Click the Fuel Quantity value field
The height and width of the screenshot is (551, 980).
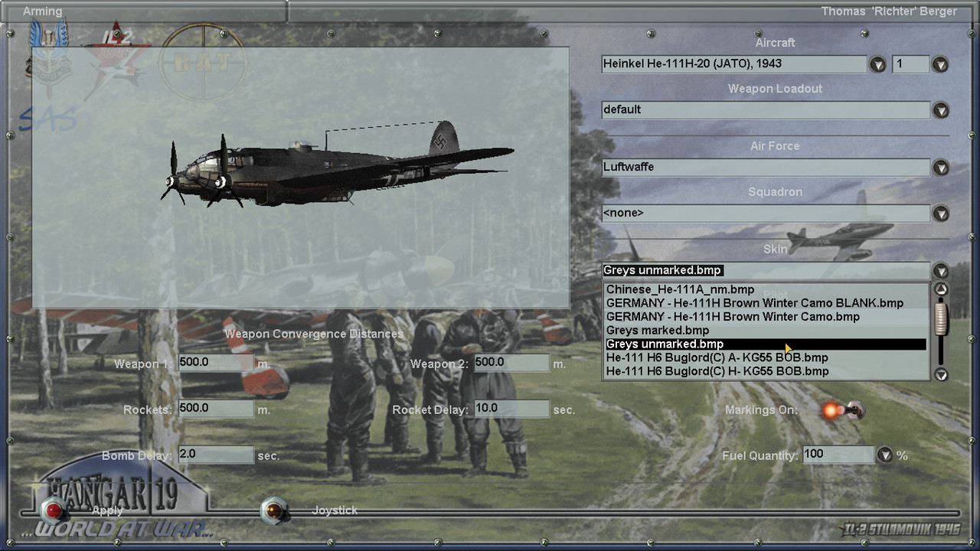pyautogui.click(x=838, y=455)
